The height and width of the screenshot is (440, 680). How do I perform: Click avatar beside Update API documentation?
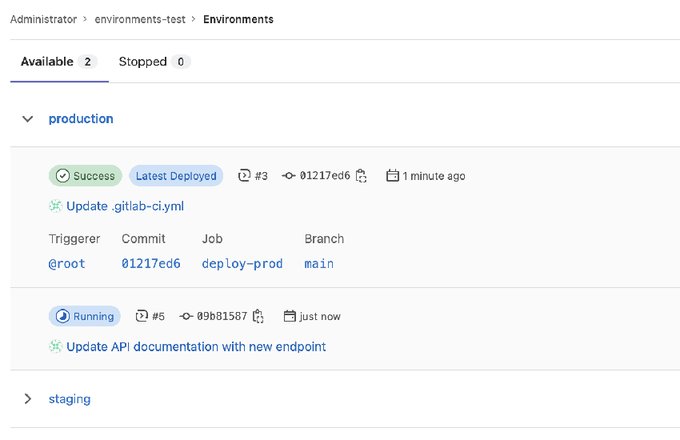[x=56, y=346]
